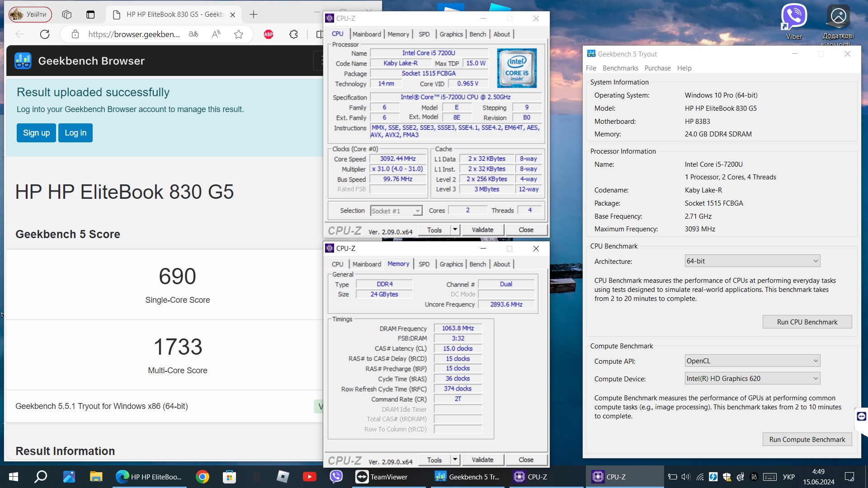Open Windows Security shield tray icon
The width and height of the screenshot is (868, 488).
[x=727, y=477]
